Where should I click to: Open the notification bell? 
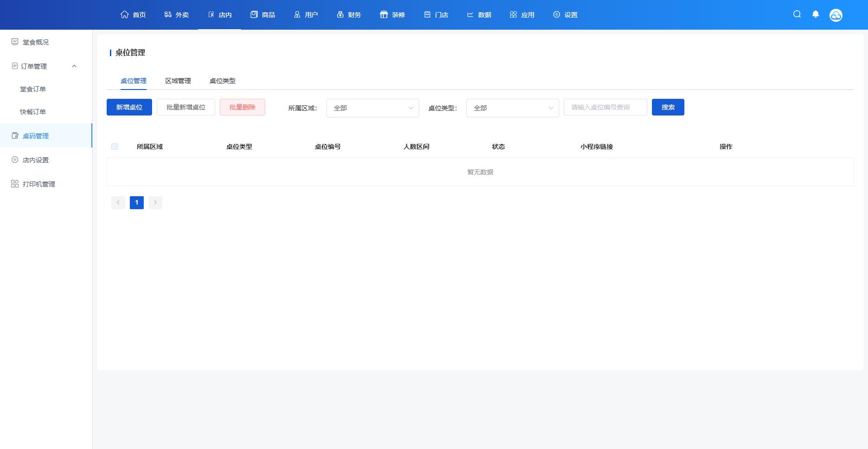(816, 14)
